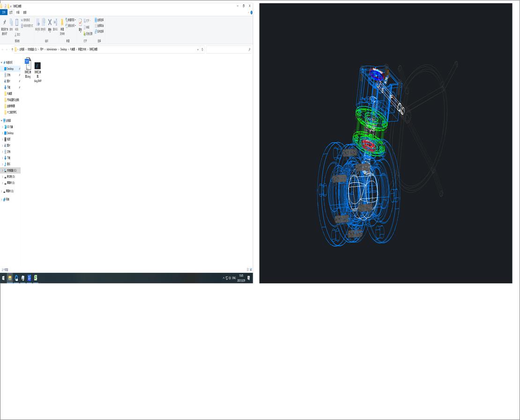Click Desktop in the address breadcrumb
Viewport: 520px width, 420px height.
(x=64, y=49)
